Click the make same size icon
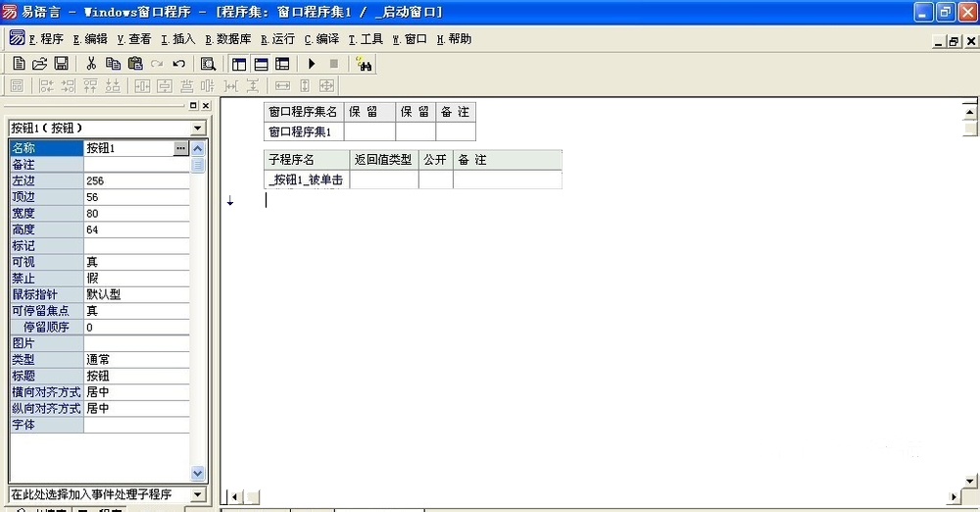The image size is (980, 512). coord(326,85)
